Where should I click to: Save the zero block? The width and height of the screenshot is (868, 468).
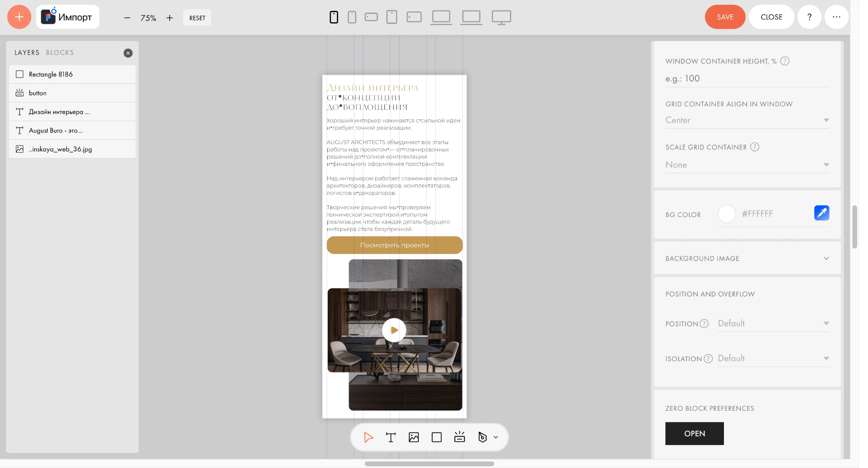tap(725, 17)
